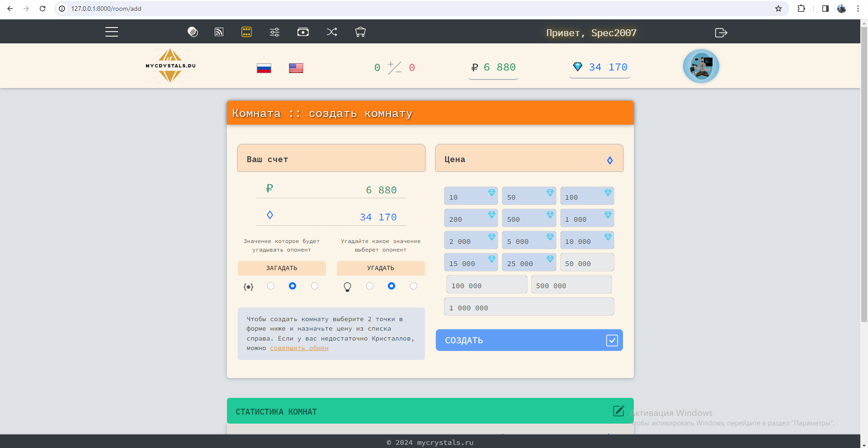Viewport: 868px width, 448px height.
Task: Click the light bulb icon under УГАДАТЬ
Action: click(347, 287)
